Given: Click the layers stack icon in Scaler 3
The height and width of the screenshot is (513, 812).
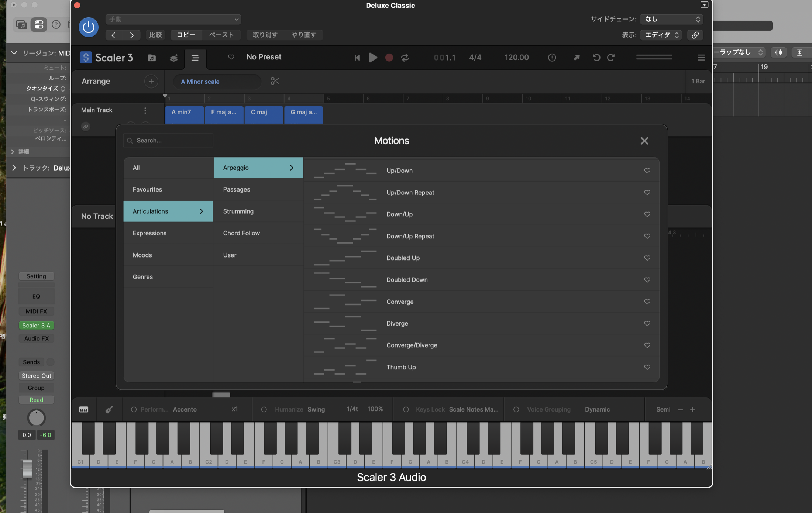Looking at the screenshot, I should [x=173, y=58].
